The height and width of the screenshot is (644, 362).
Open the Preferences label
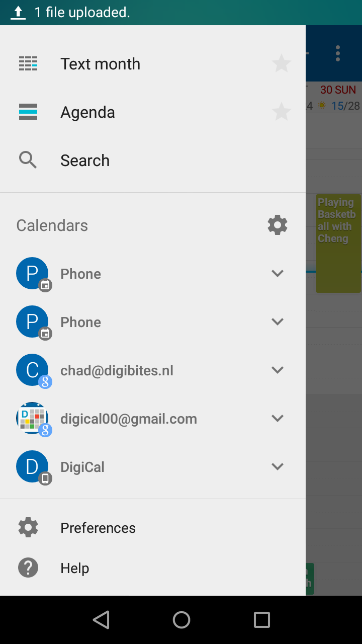[98, 528]
